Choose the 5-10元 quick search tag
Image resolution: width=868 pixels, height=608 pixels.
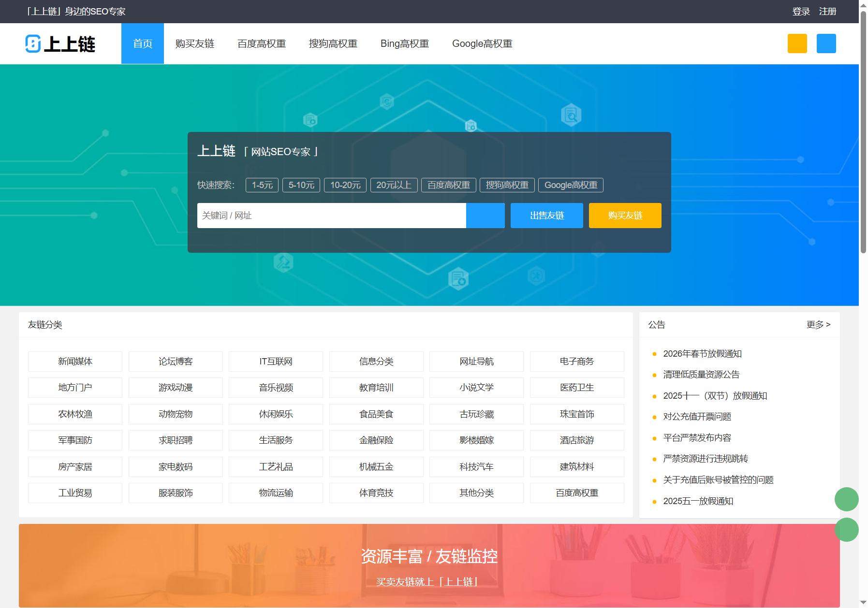click(x=301, y=185)
